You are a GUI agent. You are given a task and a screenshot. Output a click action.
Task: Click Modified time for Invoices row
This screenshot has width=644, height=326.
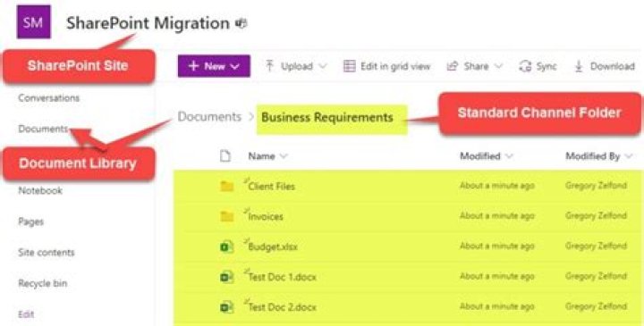click(497, 215)
